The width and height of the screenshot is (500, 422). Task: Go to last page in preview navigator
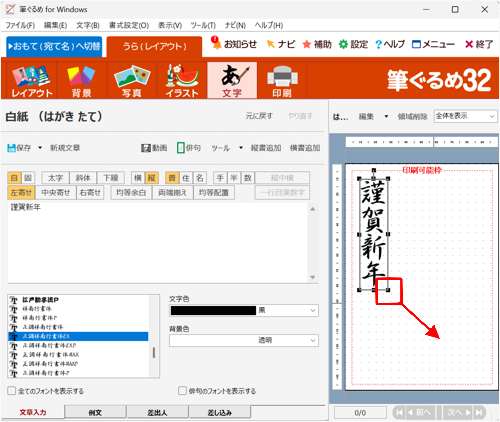pos(480,413)
